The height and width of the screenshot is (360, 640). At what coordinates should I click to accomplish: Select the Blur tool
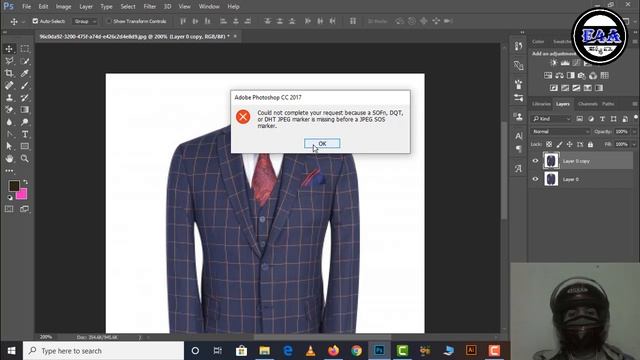pyautogui.click(x=9, y=122)
